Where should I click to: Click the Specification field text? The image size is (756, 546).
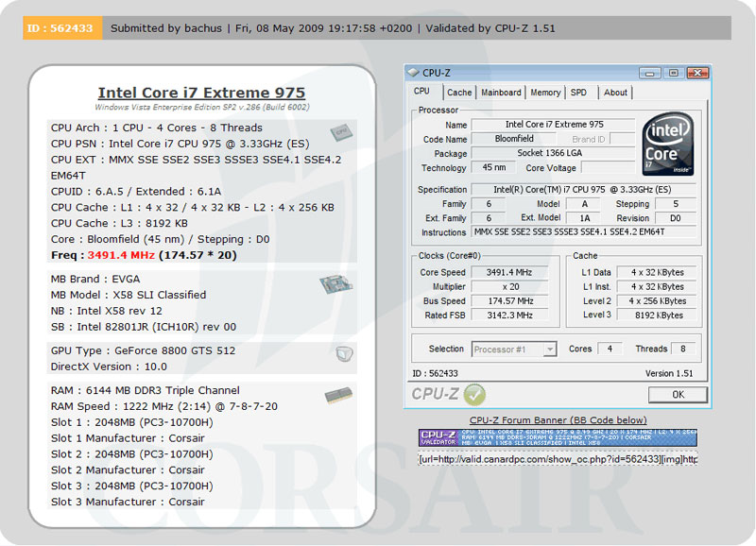[583, 189]
